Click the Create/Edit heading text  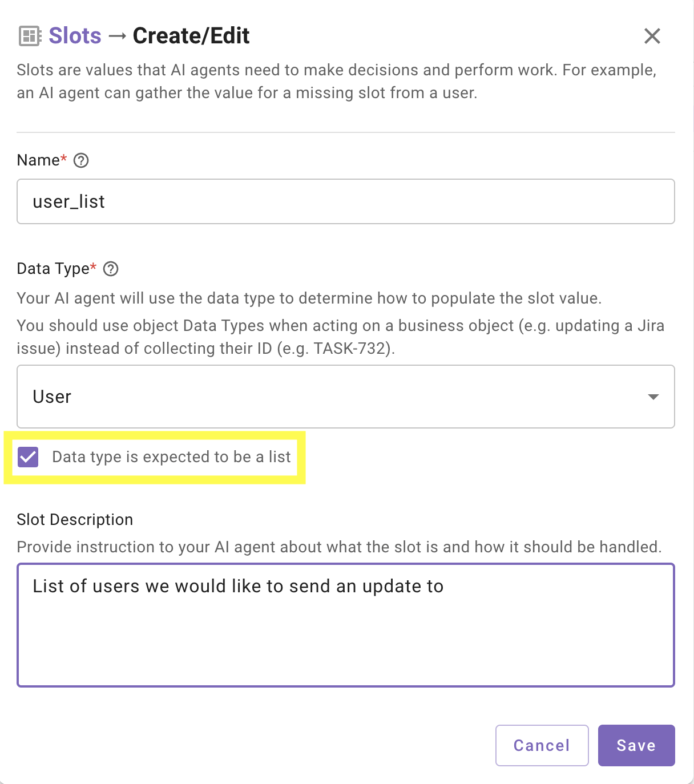click(191, 36)
